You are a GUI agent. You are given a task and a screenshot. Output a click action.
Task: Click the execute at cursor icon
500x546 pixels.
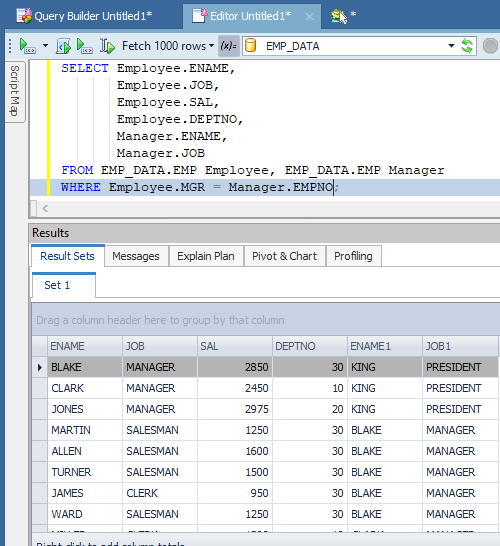pos(107,46)
